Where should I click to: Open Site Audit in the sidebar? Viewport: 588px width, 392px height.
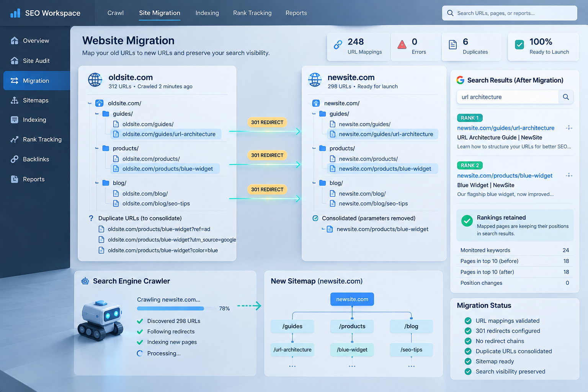click(x=36, y=60)
